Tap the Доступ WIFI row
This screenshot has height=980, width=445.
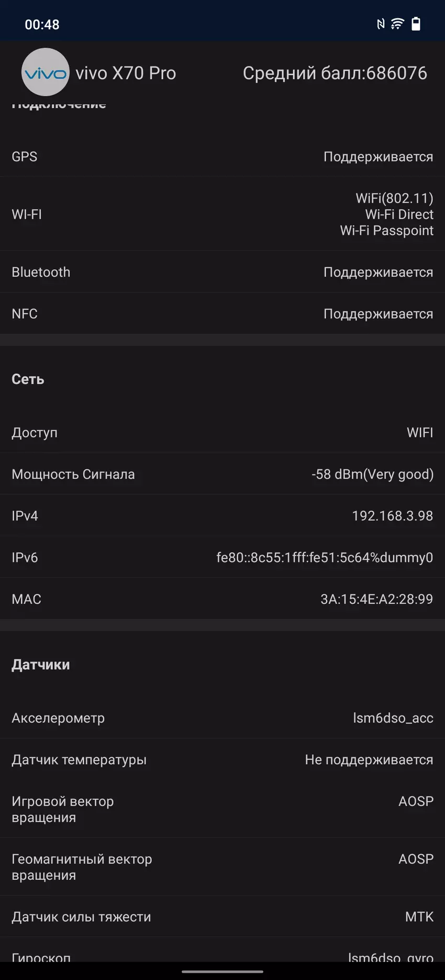[x=222, y=432]
